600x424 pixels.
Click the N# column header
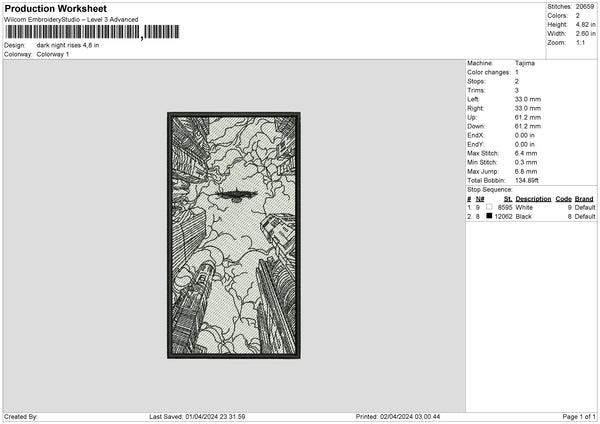pos(480,199)
